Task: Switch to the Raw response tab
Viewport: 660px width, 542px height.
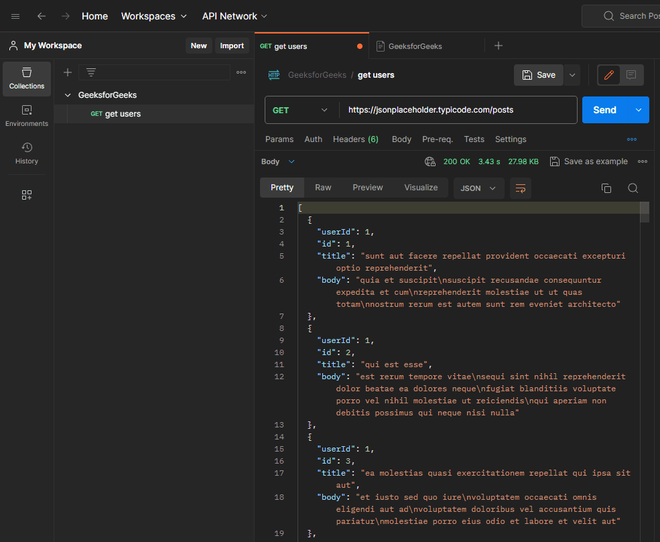Action: point(323,188)
